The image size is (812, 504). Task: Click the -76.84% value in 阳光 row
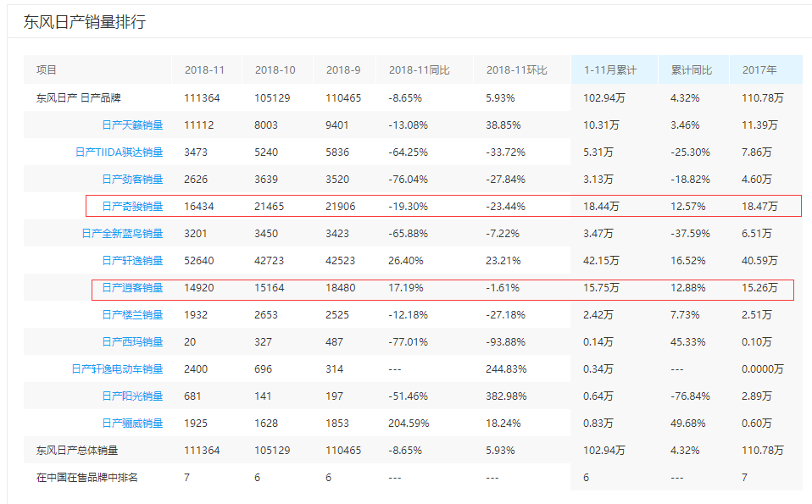[x=690, y=396]
